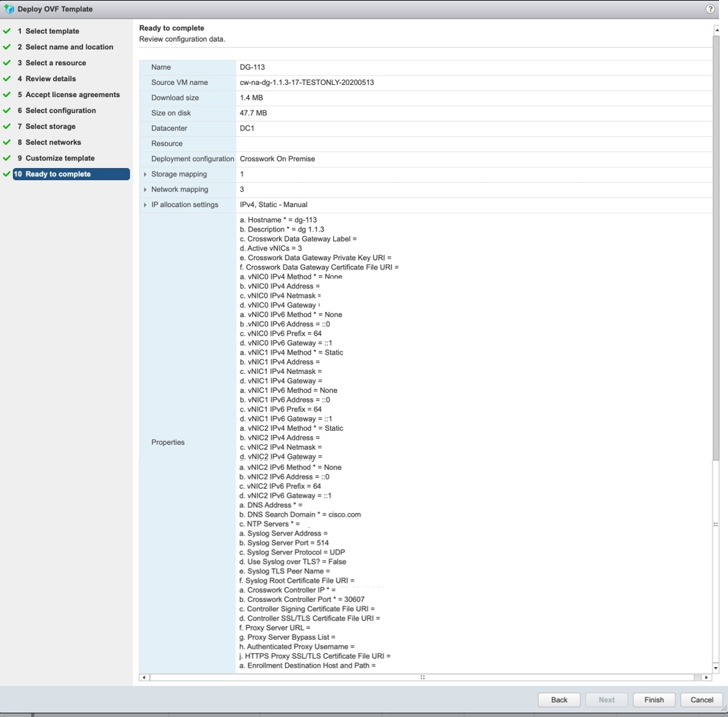The width and height of the screenshot is (728, 717).
Task: Click Use Syslog over TLS? = False line
Action: pos(292,562)
